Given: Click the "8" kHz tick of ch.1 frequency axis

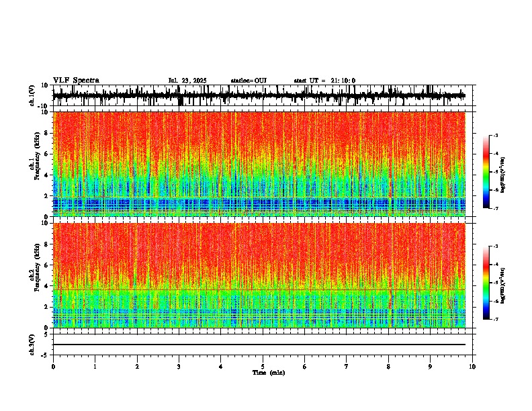Looking at the screenshot, I should click(46, 133).
